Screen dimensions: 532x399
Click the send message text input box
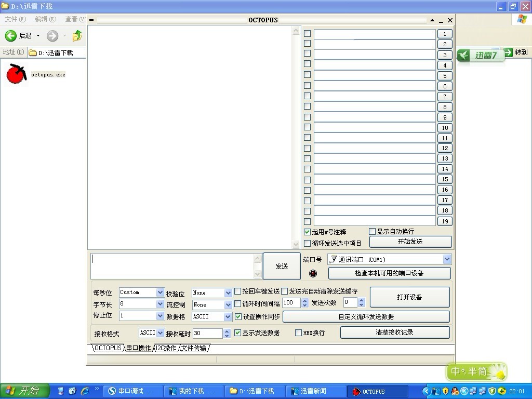click(172, 265)
